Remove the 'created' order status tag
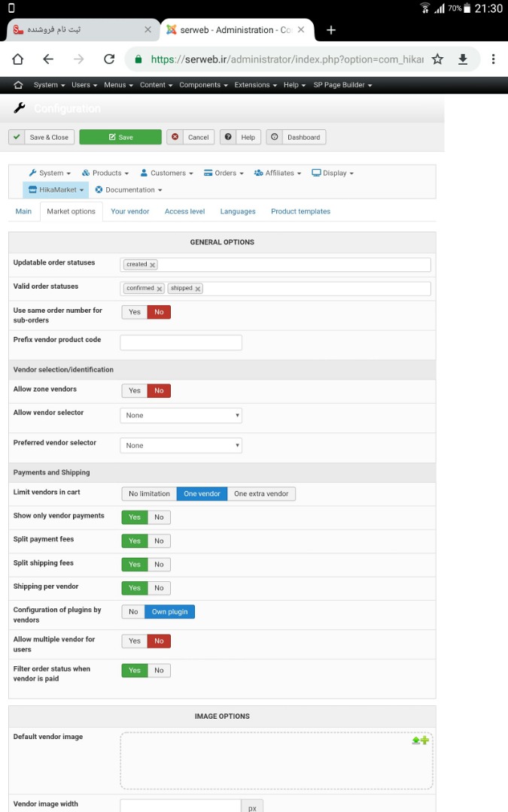 [153, 265]
